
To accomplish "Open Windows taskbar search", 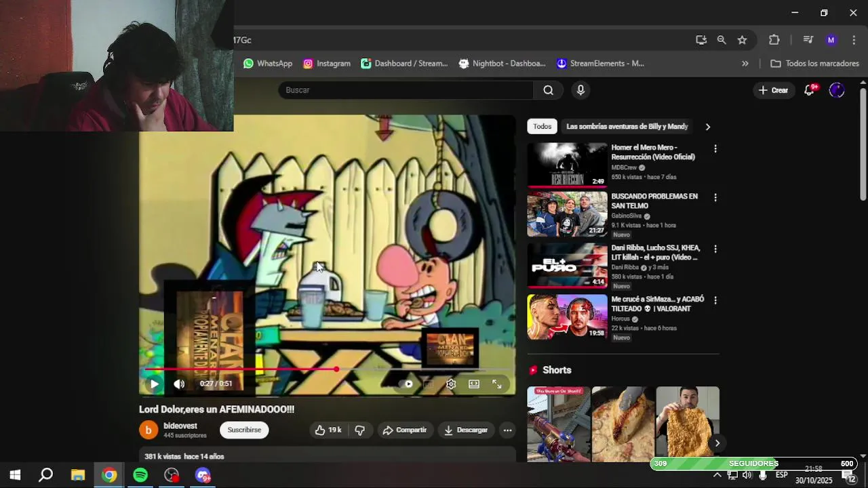I will (45, 475).
